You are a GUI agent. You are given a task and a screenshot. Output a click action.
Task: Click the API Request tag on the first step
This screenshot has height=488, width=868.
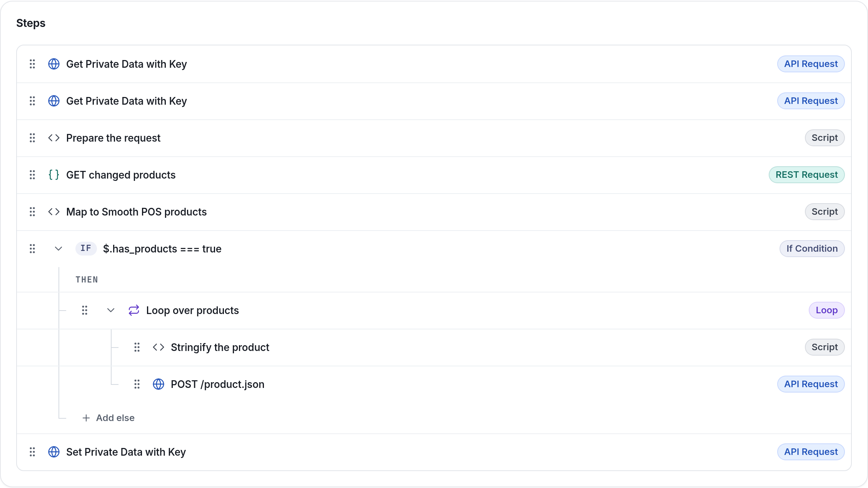point(811,64)
